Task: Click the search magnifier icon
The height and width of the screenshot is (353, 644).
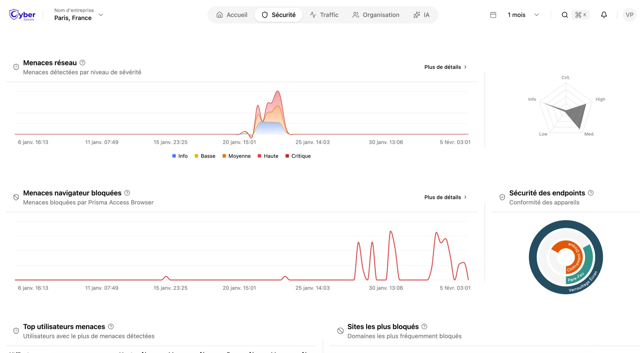Action: [x=564, y=15]
